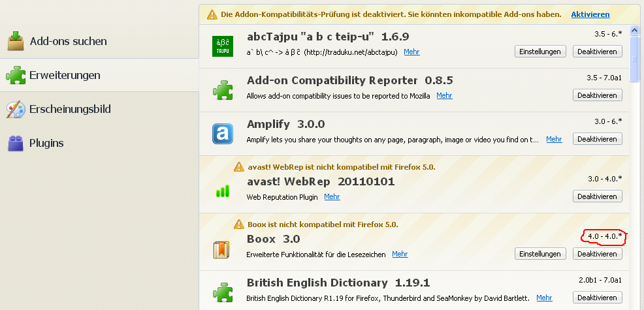Deactivate avast! WebRep
This screenshot has height=310, width=644.
(x=597, y=196)
